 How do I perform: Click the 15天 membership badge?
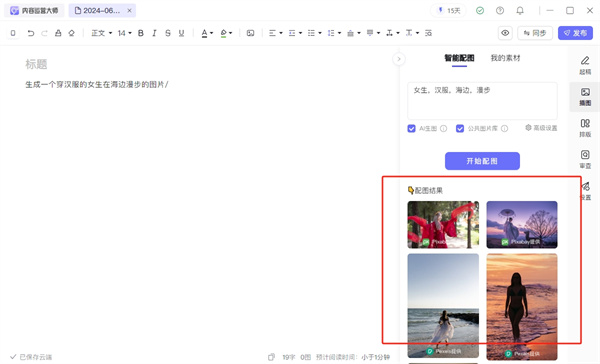coord(448,11)
